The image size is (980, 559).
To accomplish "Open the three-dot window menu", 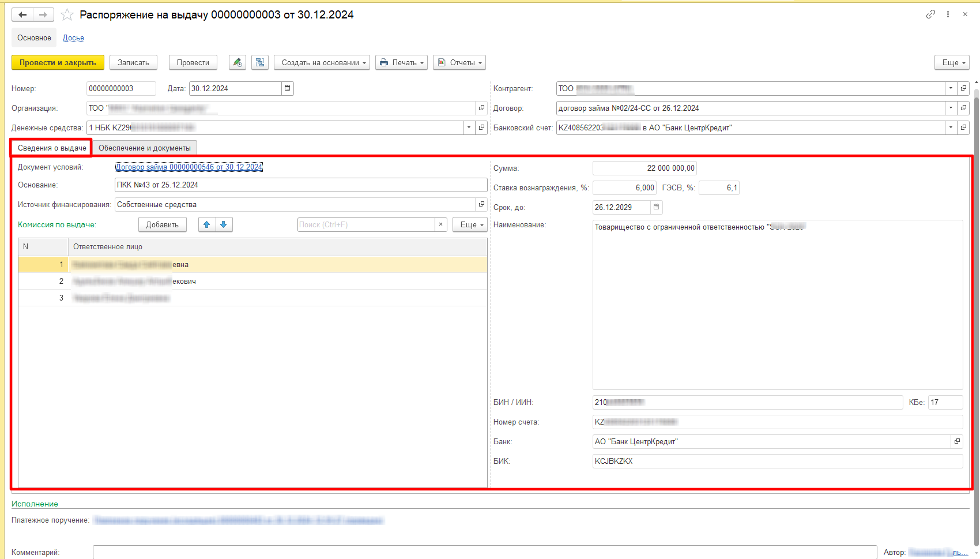I will tap(948, 14).
